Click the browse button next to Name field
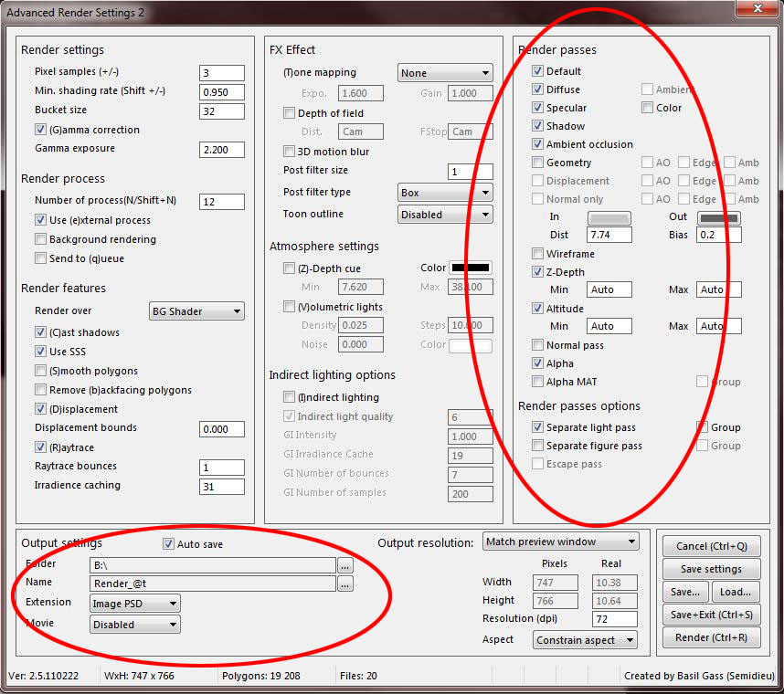 coord(344,584)
